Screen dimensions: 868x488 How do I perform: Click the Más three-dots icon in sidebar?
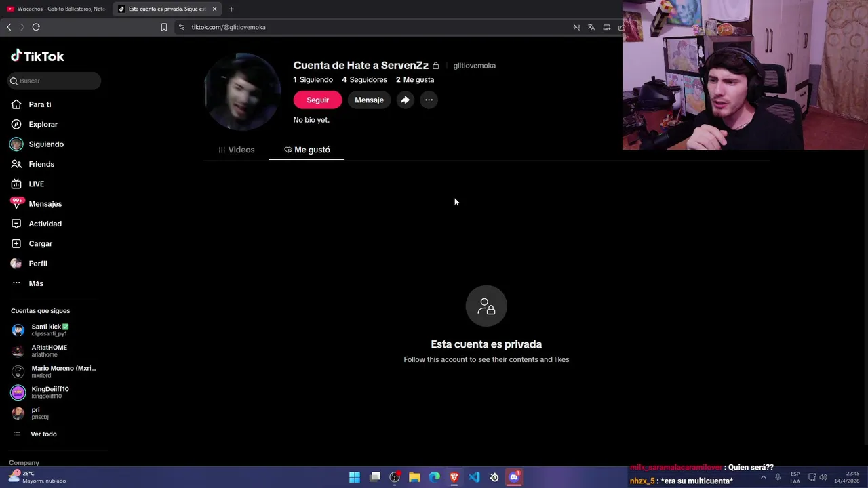[16, 283]
